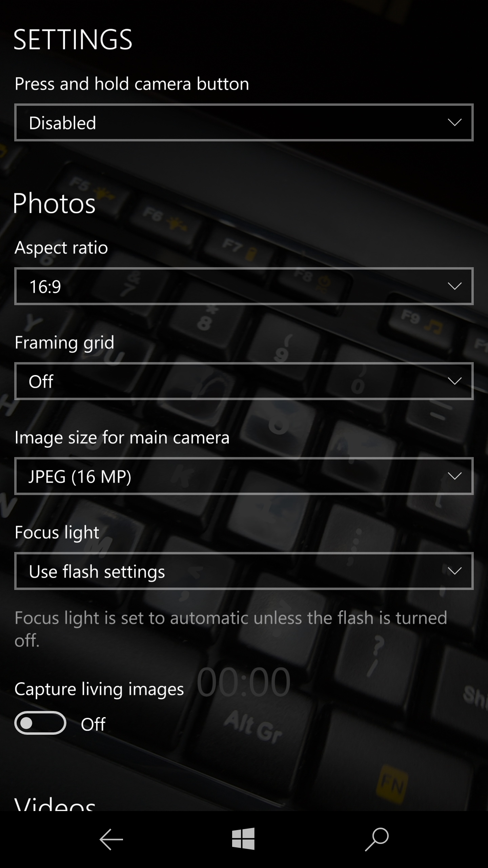Click the chevron on the Disabled combo box
This screenshot has width=488, height=868.
pos(454,122)
